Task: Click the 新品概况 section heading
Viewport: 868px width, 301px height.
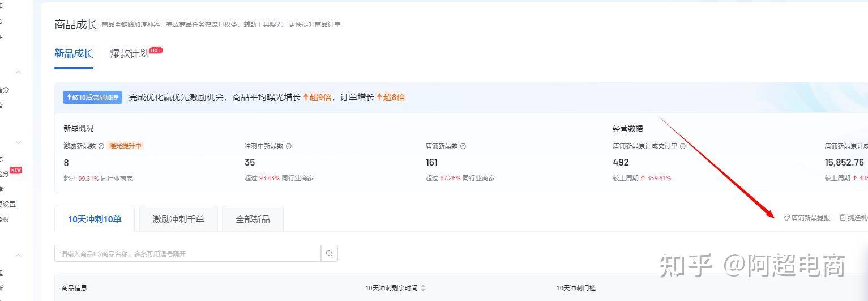Action: tap(78, 128)
